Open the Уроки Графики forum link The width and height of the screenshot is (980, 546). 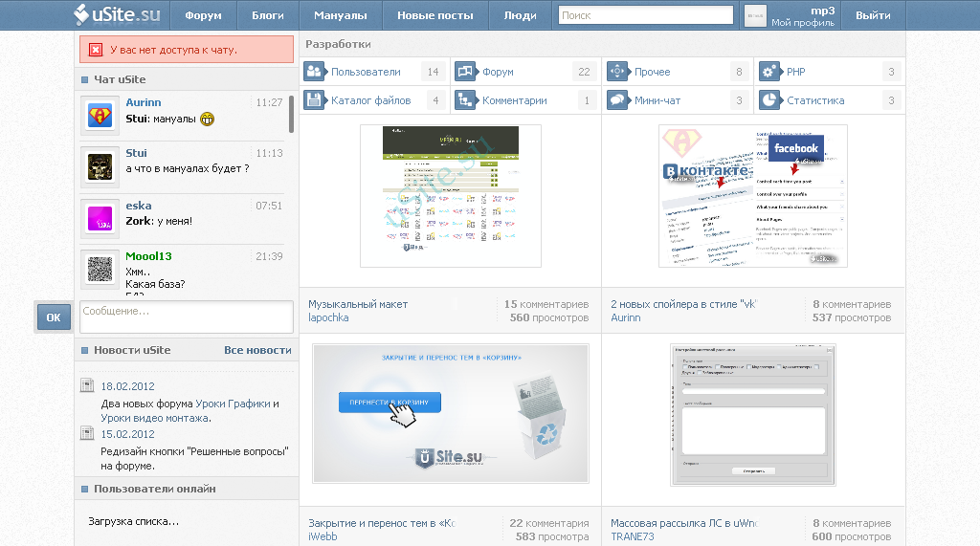pyautogui.click(x=233, y=404)
